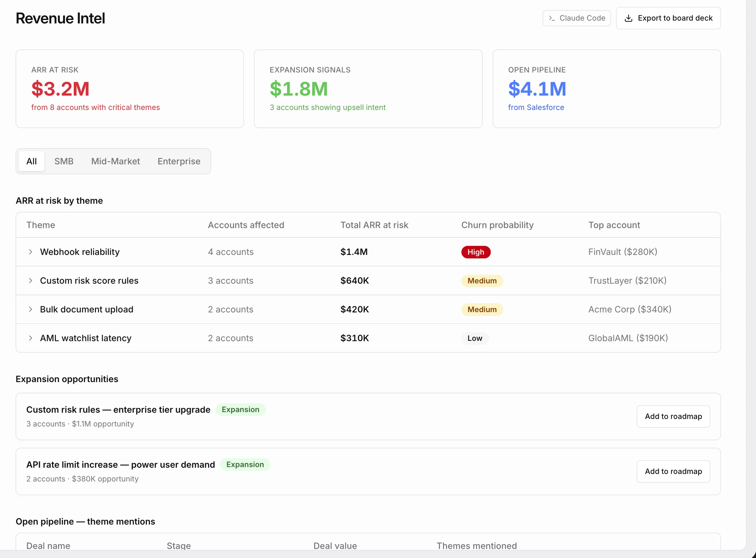Click the $310K ARR value

355,338
